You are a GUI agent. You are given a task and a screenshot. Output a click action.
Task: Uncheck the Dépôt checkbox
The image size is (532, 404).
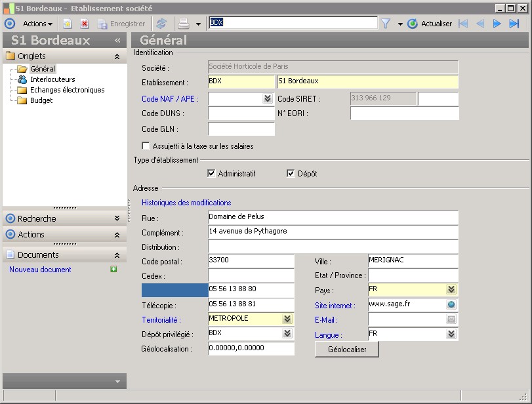coord(291,174)
